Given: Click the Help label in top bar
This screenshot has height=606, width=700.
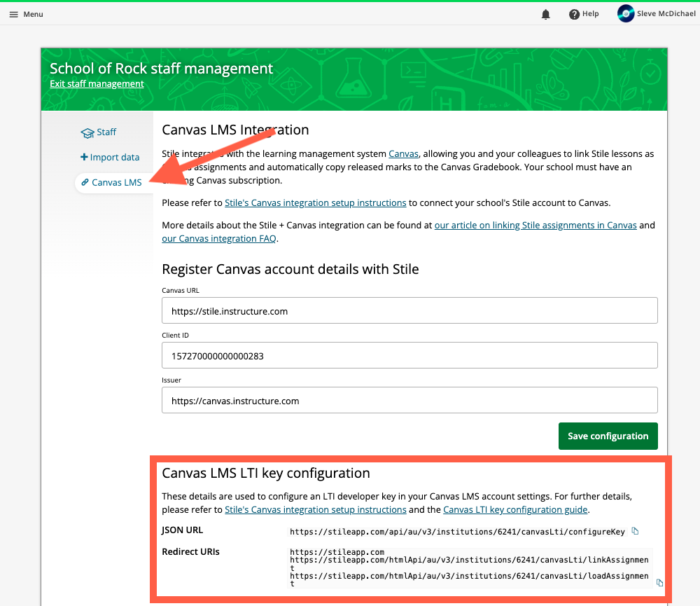Looking at the screenshot, I should coord(590,14).
